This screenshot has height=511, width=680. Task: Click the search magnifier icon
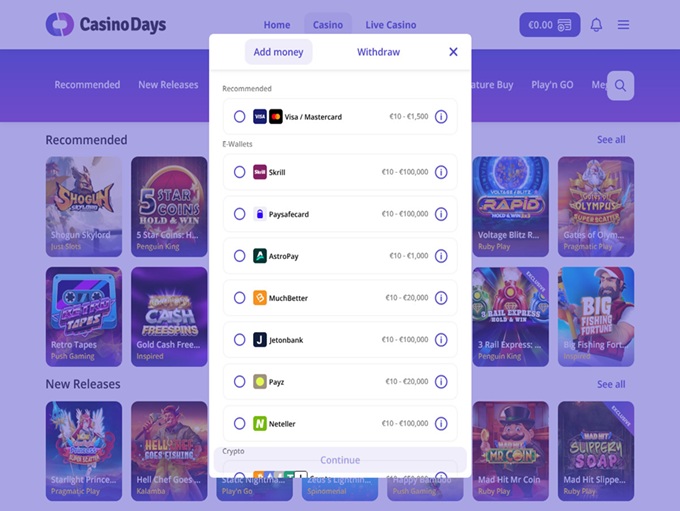(621, 85)
